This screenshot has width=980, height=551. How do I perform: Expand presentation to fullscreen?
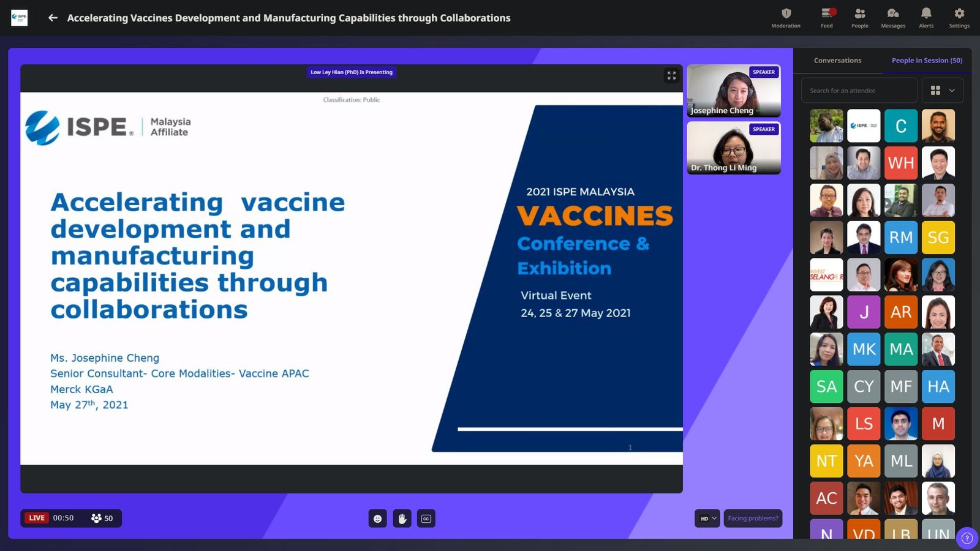pyautogui.click(x=671, y=75)
